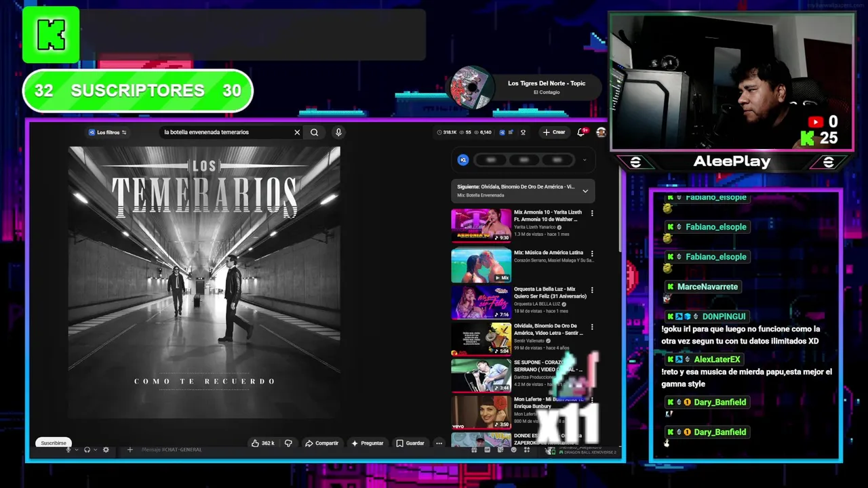
Task: Click 'Yarita Lizeth Yanarico' channel name
Action: [x=534, y=227]
